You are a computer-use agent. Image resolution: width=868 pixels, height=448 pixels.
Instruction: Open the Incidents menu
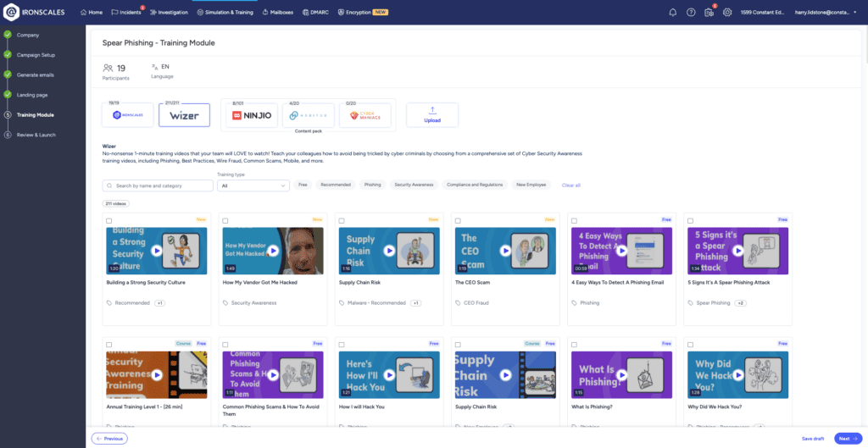pos(126,12)
